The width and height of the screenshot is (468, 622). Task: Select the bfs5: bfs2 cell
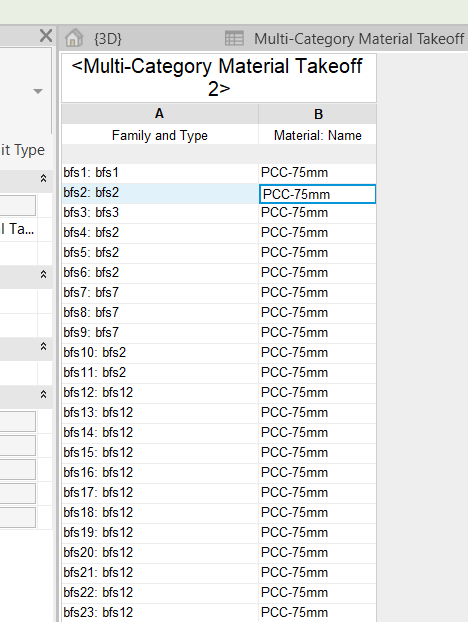(x=160, y=253)
